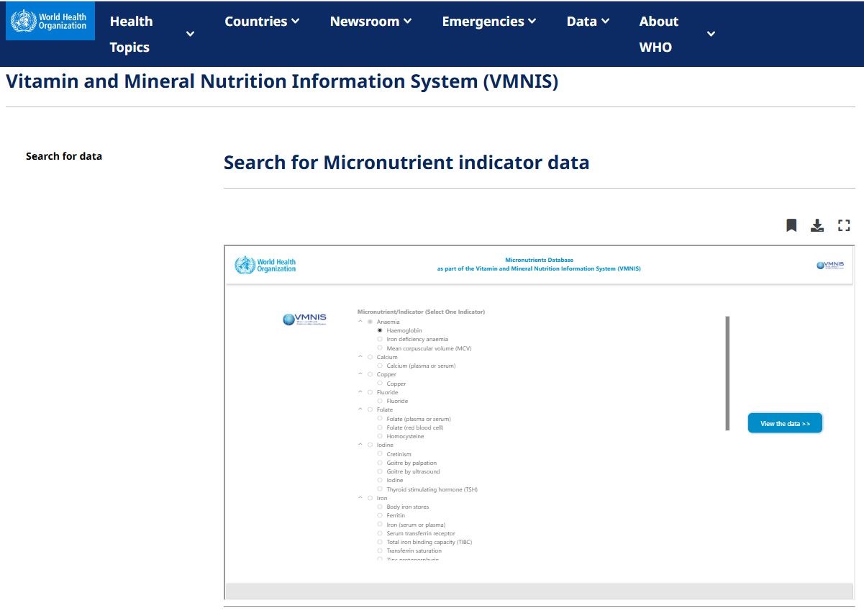Click the VMNIS icon in the report header
This screenshot has height=616, width=864.
point(831,264)
